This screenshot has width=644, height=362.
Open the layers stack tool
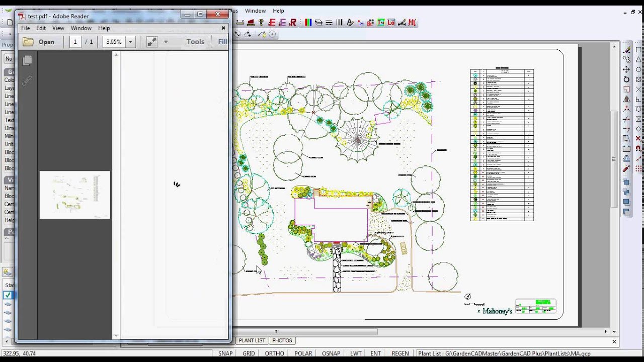click(318, 23)
